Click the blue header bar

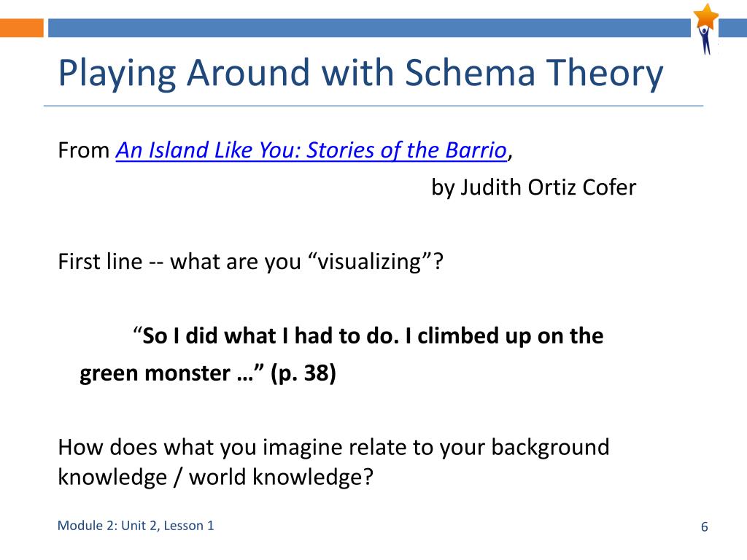click(369, 28)
